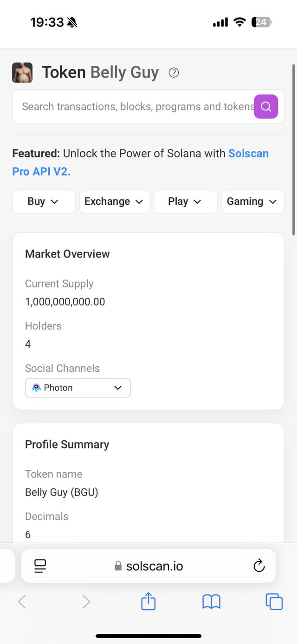This screenshot has height=644, width=297.
Task: Open the Exchange dropdown menu
Action: (x=115, y=202)
